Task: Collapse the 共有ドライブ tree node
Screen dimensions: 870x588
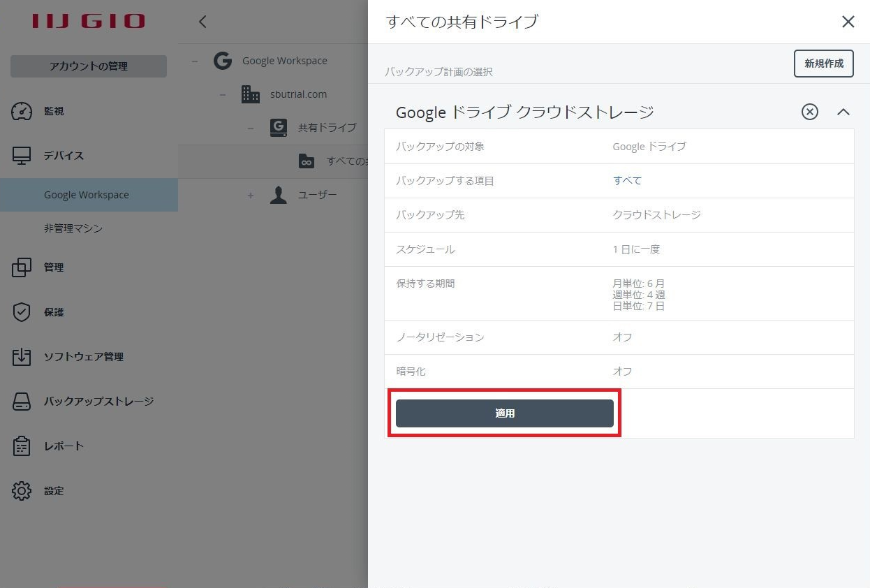Action: pos(251,128)
